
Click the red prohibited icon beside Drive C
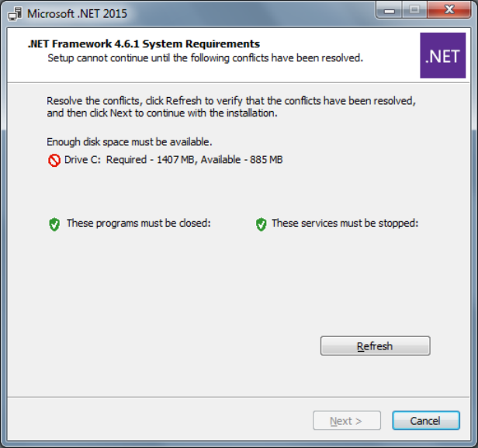(x=54, y=161)
